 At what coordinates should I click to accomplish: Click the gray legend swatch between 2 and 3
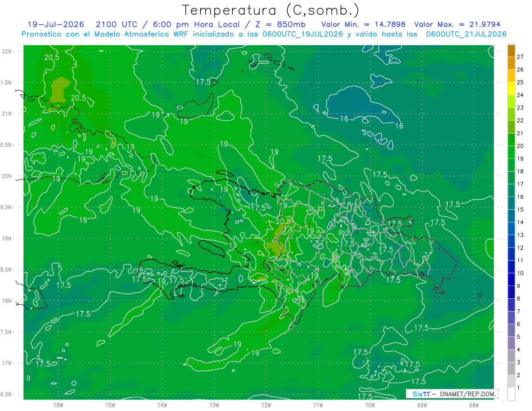click(511, 368)
